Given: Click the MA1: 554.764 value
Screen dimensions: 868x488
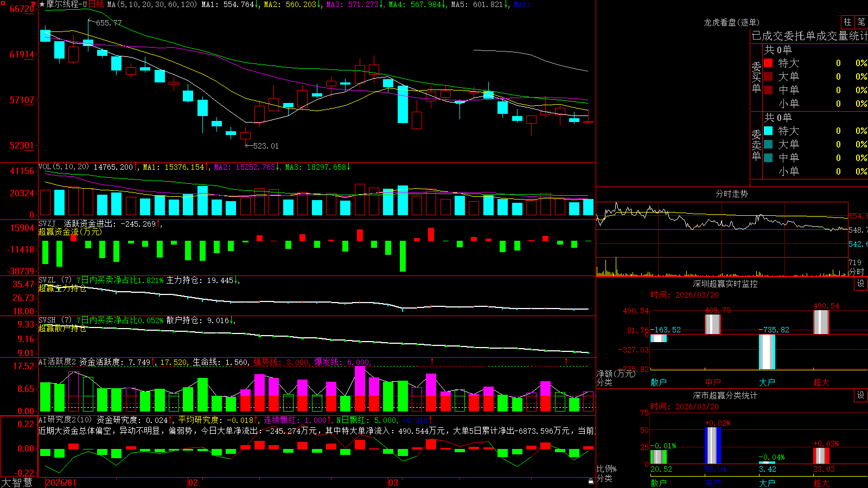Looking at the screenshot, I should (230, 4).
